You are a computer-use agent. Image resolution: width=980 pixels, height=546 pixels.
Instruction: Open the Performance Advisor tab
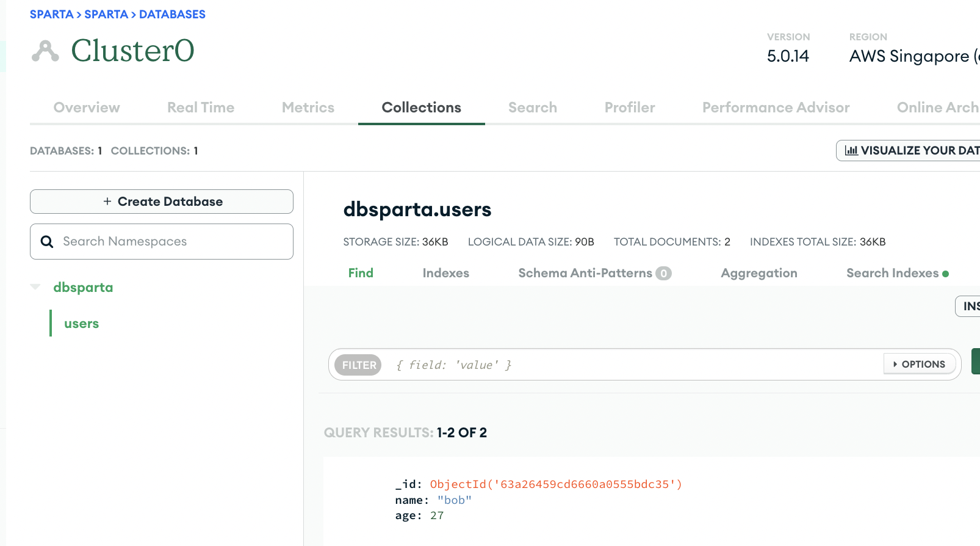point(776,107)
